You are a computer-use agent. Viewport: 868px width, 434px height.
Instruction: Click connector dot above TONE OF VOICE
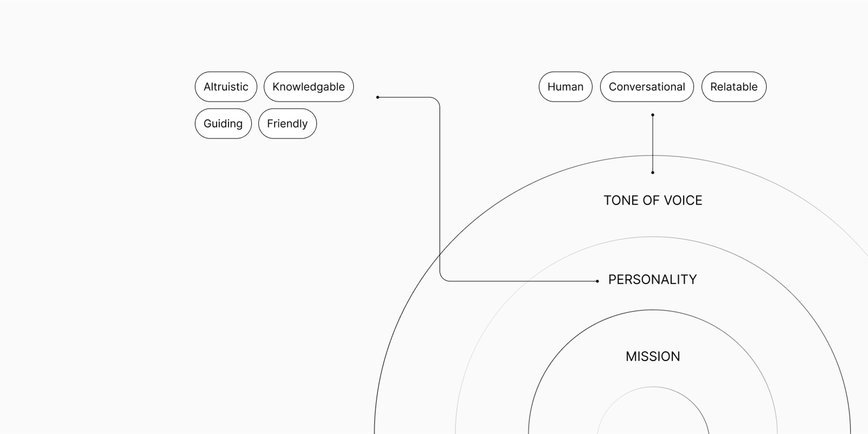(x=653, y=173)
